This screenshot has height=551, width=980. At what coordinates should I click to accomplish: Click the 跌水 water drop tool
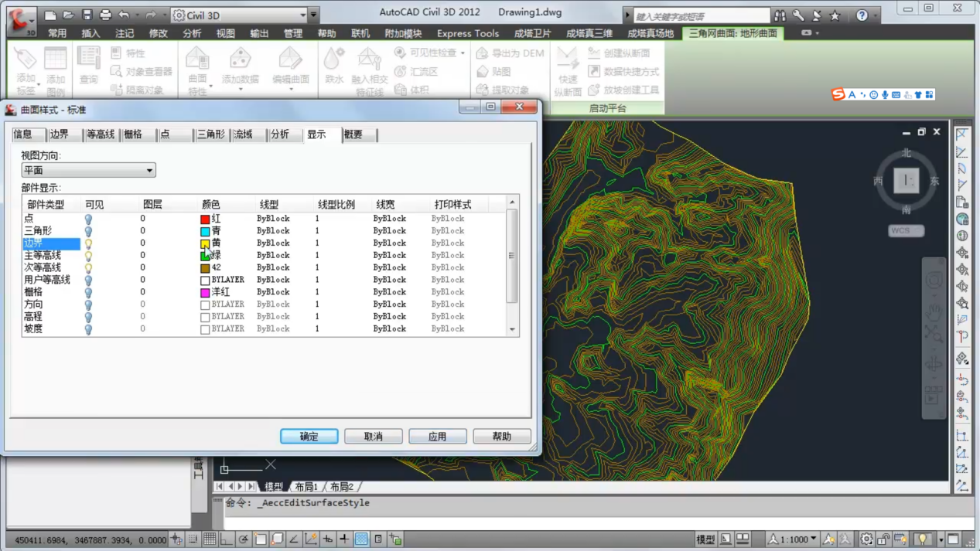(334, 65)
